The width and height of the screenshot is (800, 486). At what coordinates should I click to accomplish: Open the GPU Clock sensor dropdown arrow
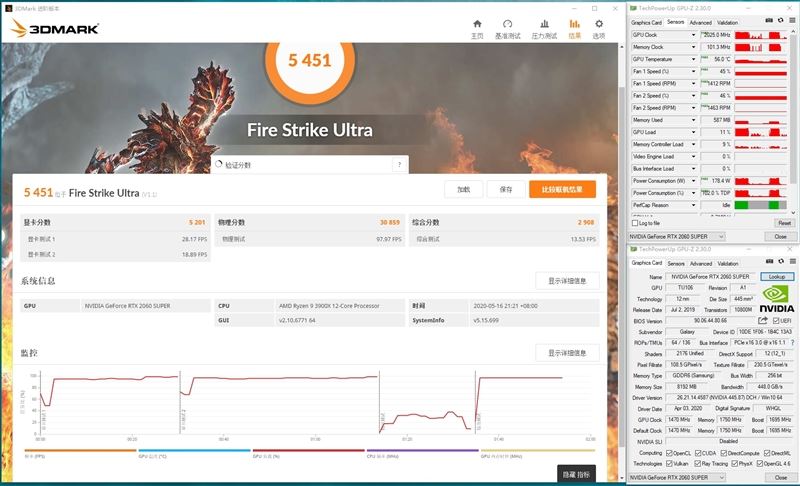pos(693,35)
